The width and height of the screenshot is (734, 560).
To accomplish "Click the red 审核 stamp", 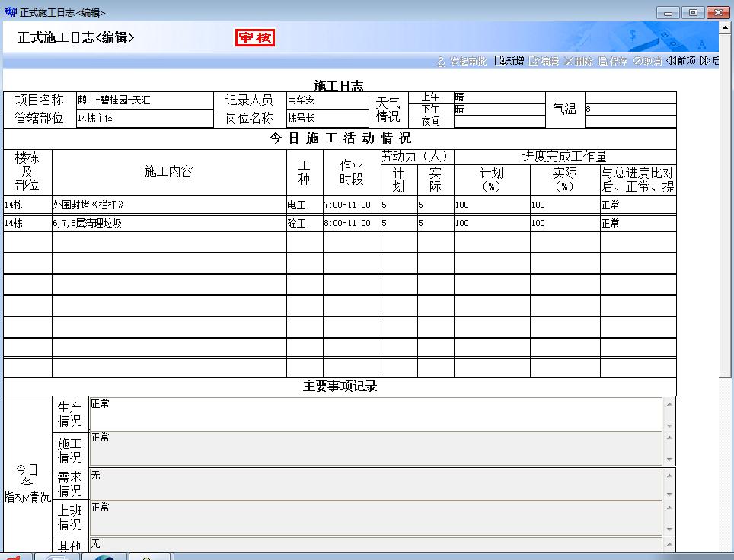I will (x=255, y=37).
